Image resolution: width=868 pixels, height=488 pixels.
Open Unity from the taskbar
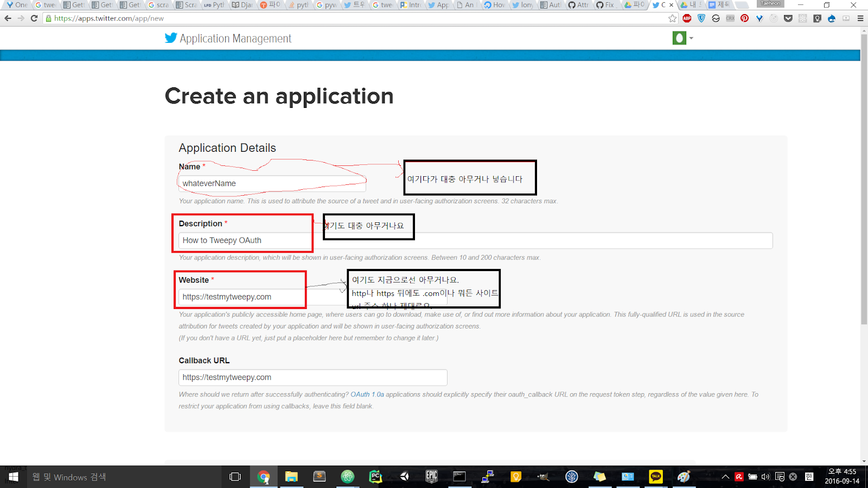tap(404, 477)
